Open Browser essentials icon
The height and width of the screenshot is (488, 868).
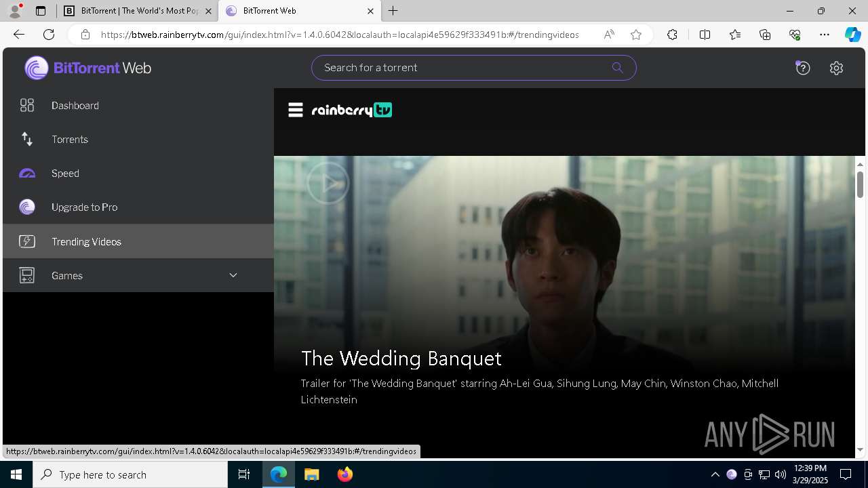[795, 35]
